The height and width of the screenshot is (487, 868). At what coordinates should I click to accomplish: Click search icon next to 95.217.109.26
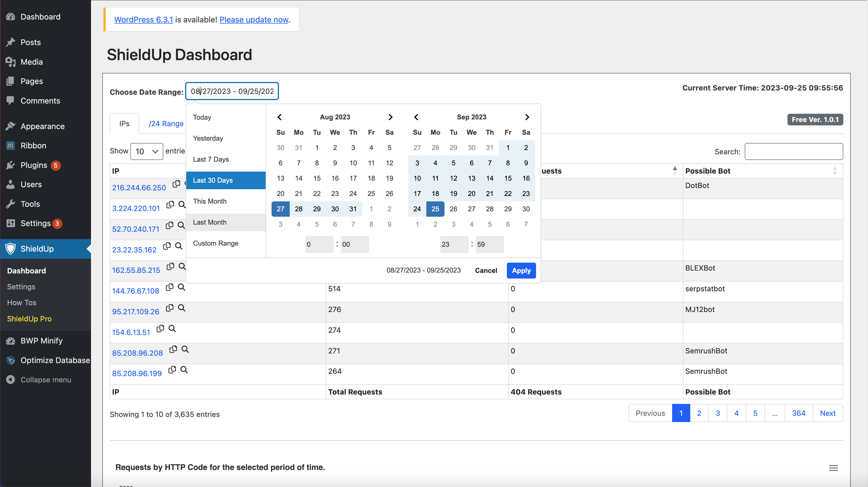point(182,308)
